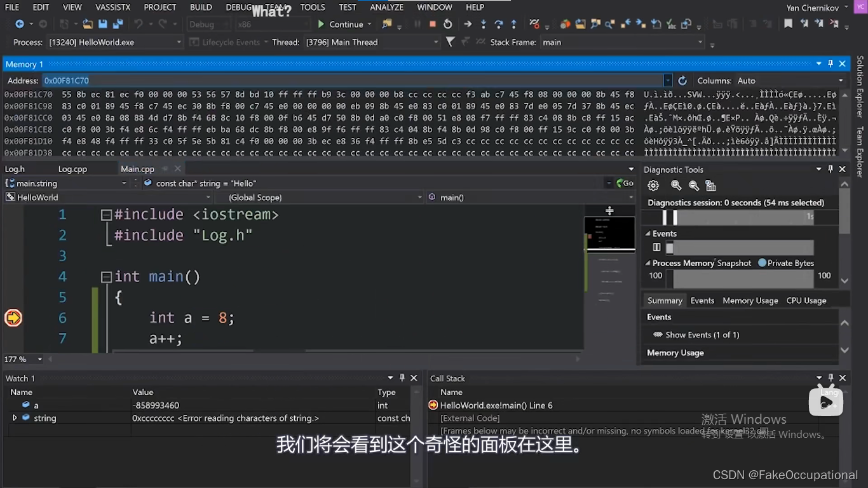Pin the Diagnostic Tools panel

pyautogui.click(x=831, y=169)
